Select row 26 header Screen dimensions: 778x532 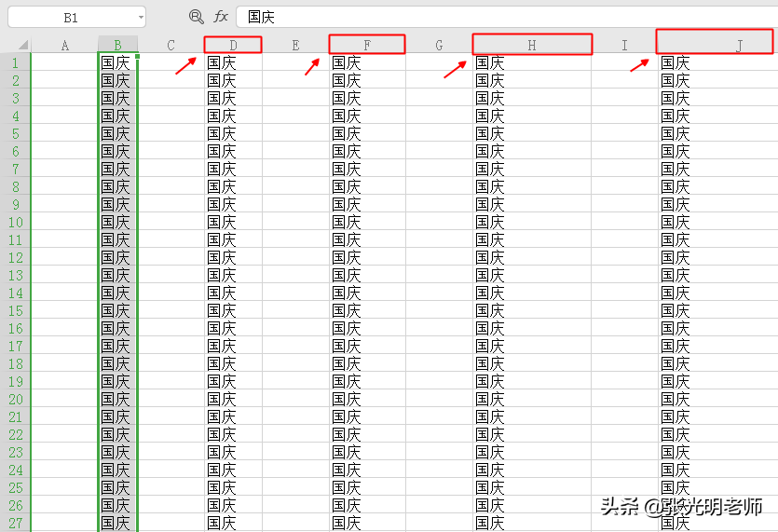point(16,505)
